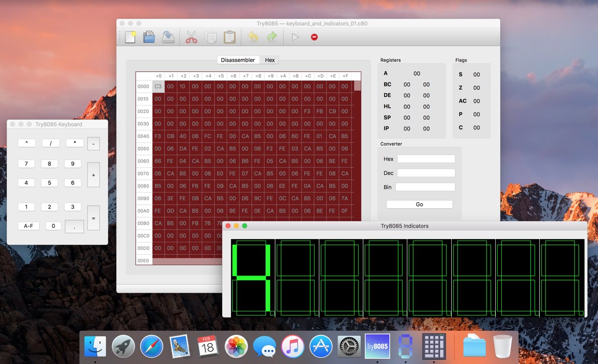Run the program with the play icon
Image resolution: width=598 pixels, height=364 pixels.
click(295, 37)
